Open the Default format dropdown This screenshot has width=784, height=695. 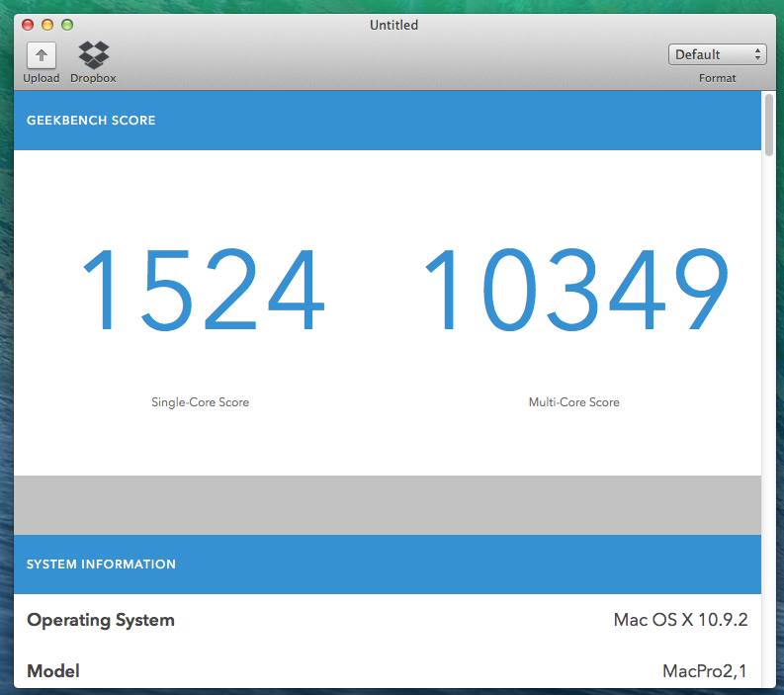(717, 54)
